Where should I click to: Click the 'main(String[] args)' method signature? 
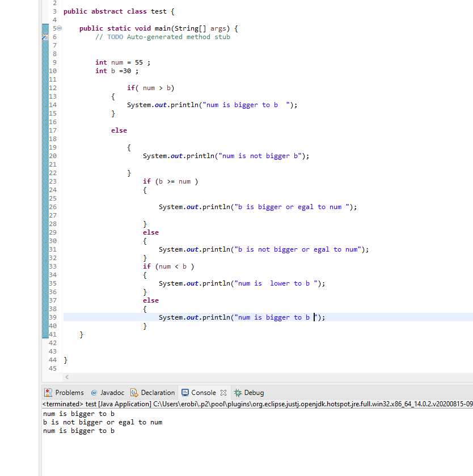coord(192,28)
